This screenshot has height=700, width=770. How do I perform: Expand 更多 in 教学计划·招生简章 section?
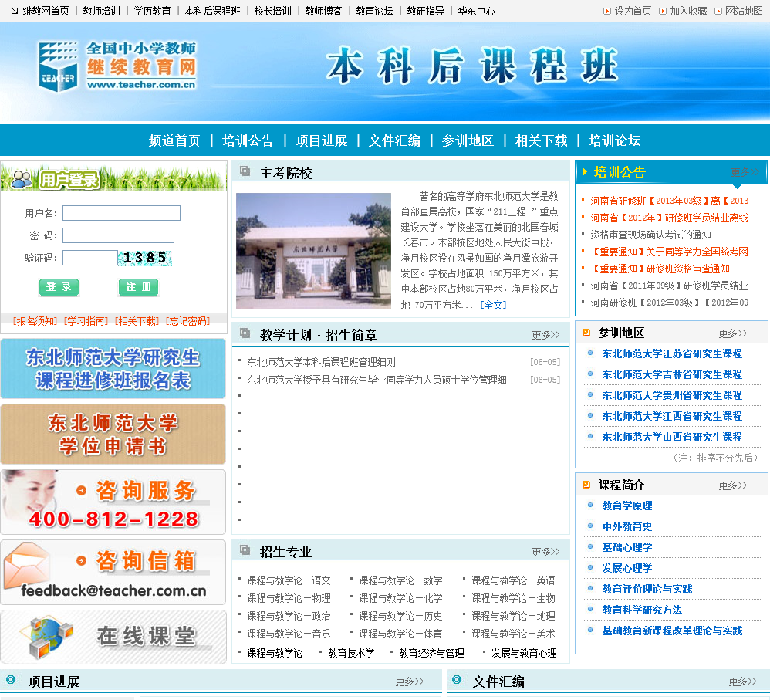point(545,335)
